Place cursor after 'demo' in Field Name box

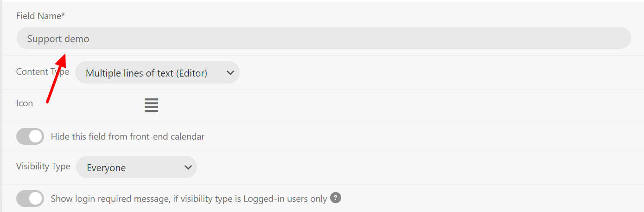coord(90,39)
